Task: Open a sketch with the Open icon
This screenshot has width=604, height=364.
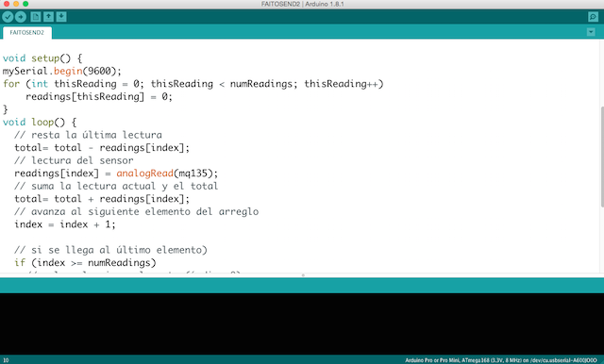Action: coord(48,17)
